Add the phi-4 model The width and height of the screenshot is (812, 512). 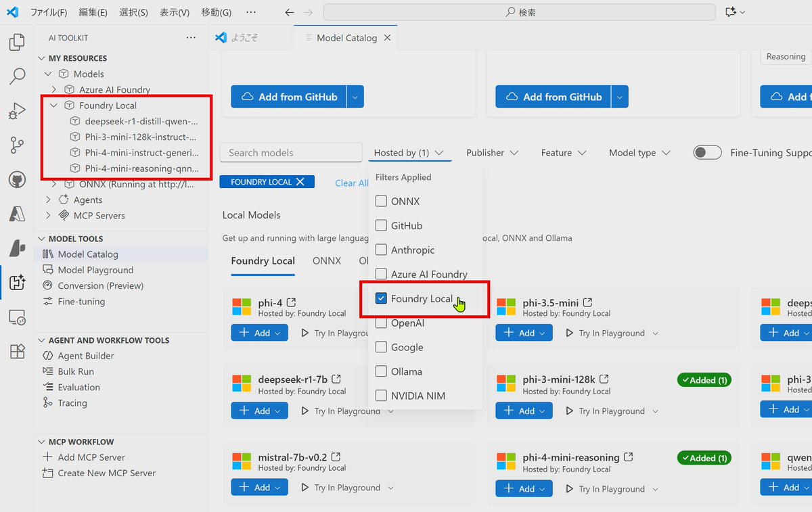pyautogui.click(x=259, y=333)
